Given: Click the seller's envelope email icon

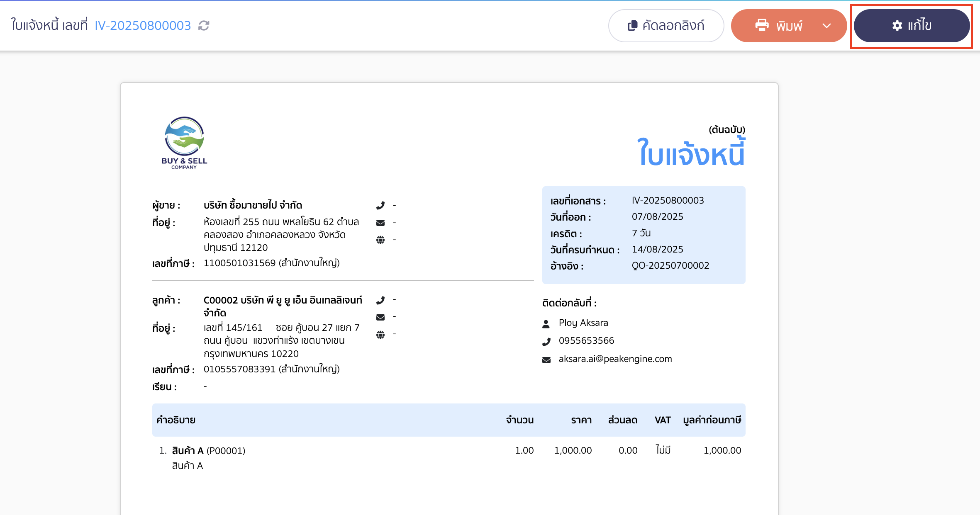Looking at the screenshot, I should coord(380,223).
